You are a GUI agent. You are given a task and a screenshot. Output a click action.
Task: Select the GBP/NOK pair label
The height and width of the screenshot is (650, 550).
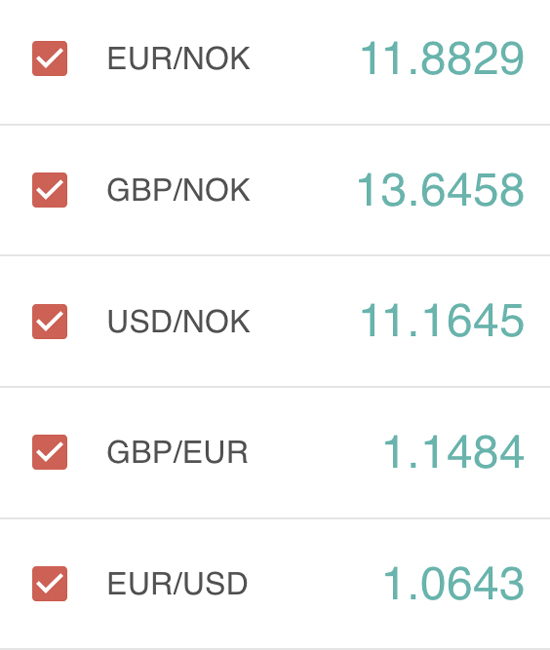pyautogui.click(x=179, y=190)
